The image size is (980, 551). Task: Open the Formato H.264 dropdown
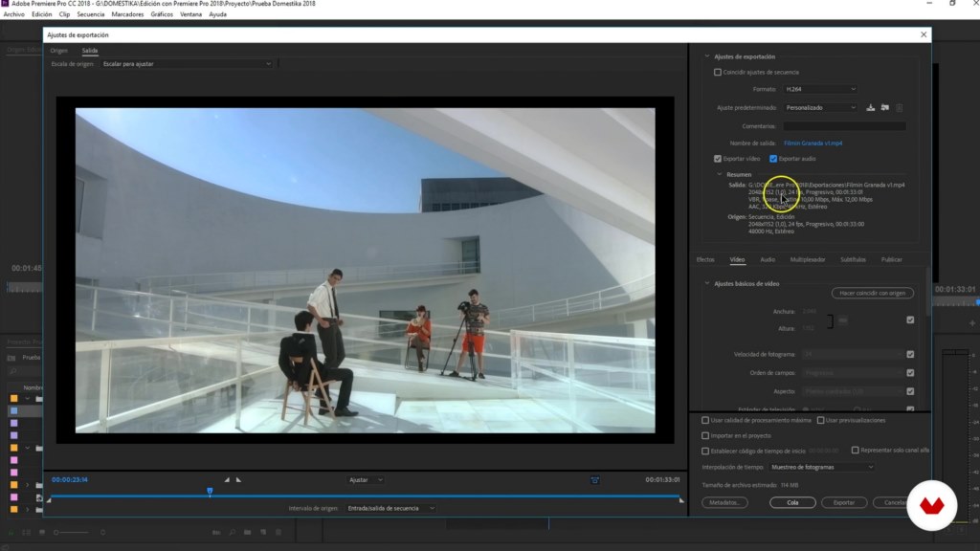pyautogui.click(x=820, y=89)
